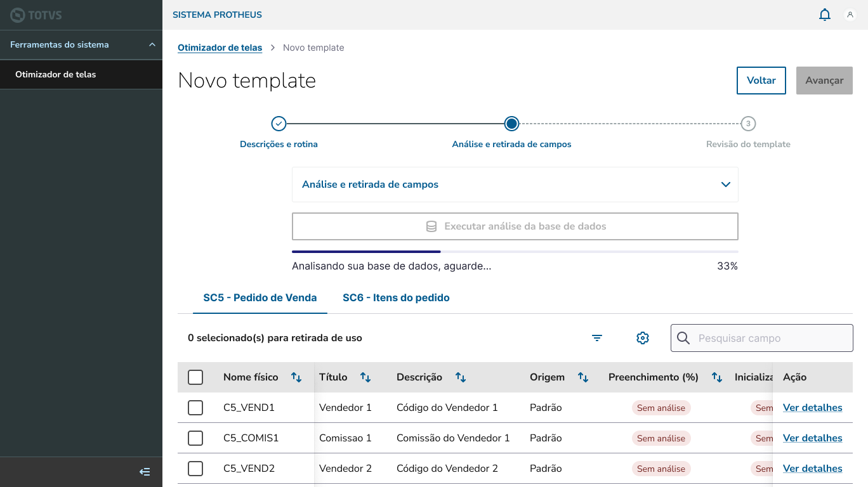Screen dimensions: 868x487
Task: Collapse the sidebar menu icon
Action: coord(145,472)
